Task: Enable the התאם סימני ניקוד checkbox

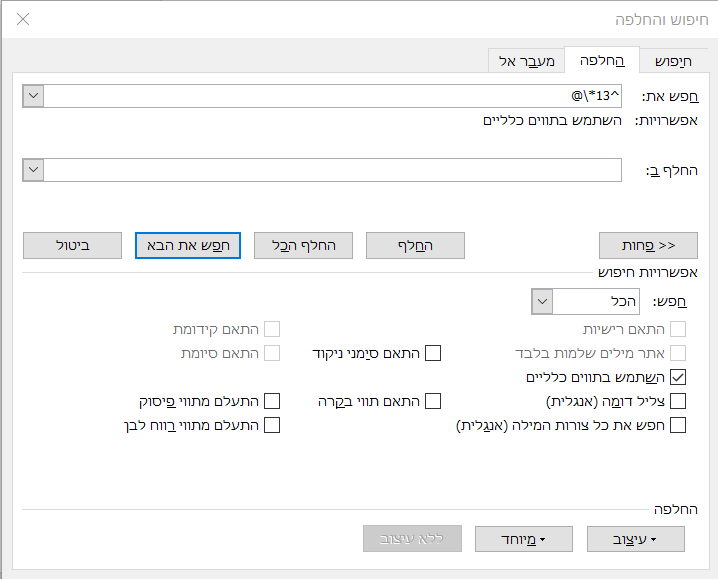Action: (x=433, y=352)
